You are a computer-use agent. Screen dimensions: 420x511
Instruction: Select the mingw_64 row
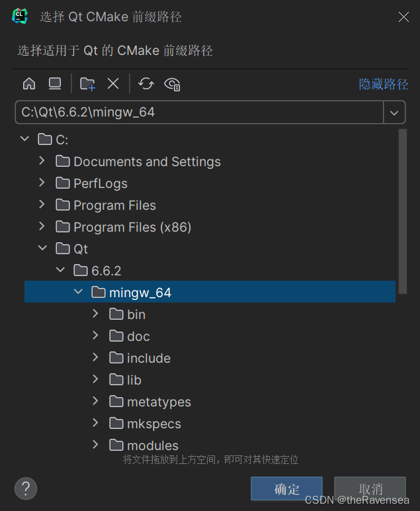pos(210,292)
